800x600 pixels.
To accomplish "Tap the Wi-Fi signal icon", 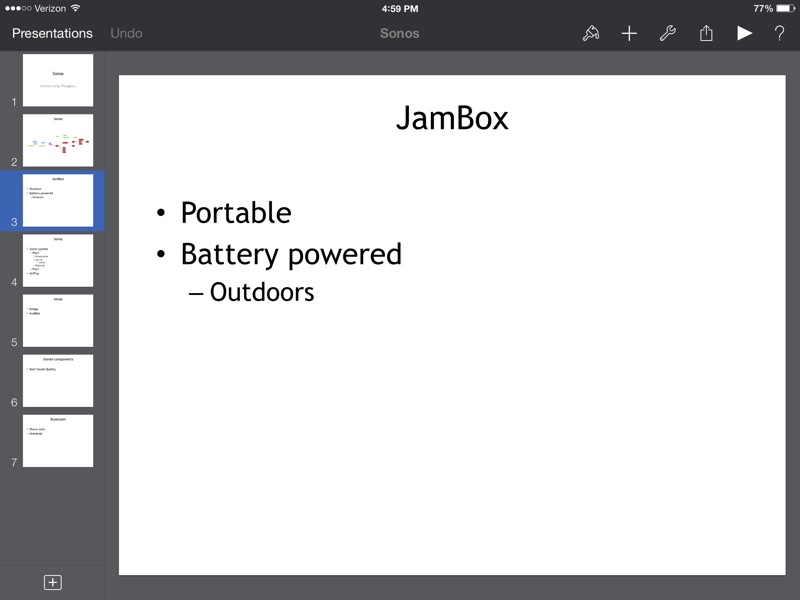I will 75,8.
